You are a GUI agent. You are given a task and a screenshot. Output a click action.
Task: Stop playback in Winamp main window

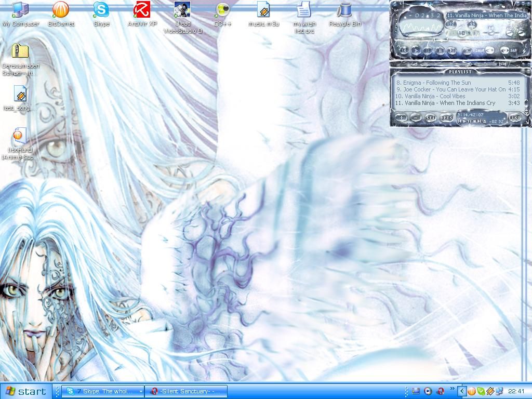pyautogui.click(x=440, y=50)
